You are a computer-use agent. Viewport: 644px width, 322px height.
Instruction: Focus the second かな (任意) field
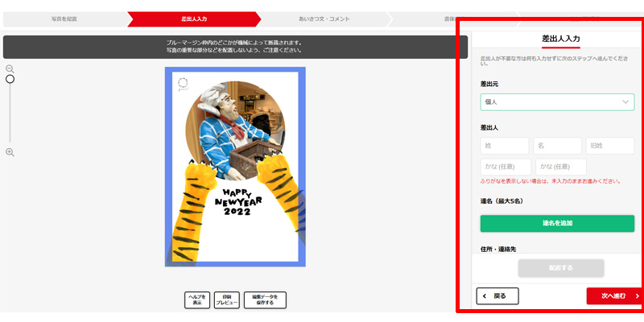(x=560, y=167)
